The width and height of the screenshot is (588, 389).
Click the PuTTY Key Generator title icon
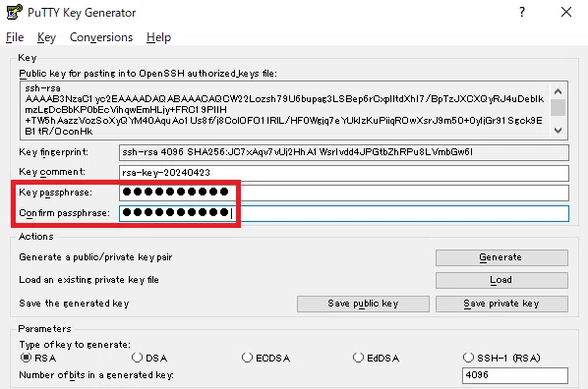(x=14, y=12)
